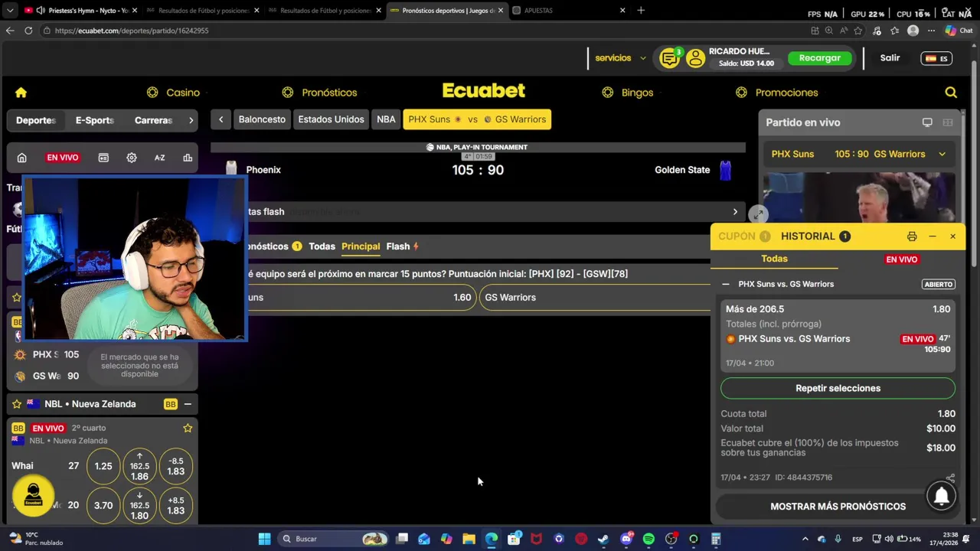Screen dimensions: 980x551
Task: Collapse the PHX Suns vs. GS Warriors bet
Action: pyautogui.click(x=726, y=284)
